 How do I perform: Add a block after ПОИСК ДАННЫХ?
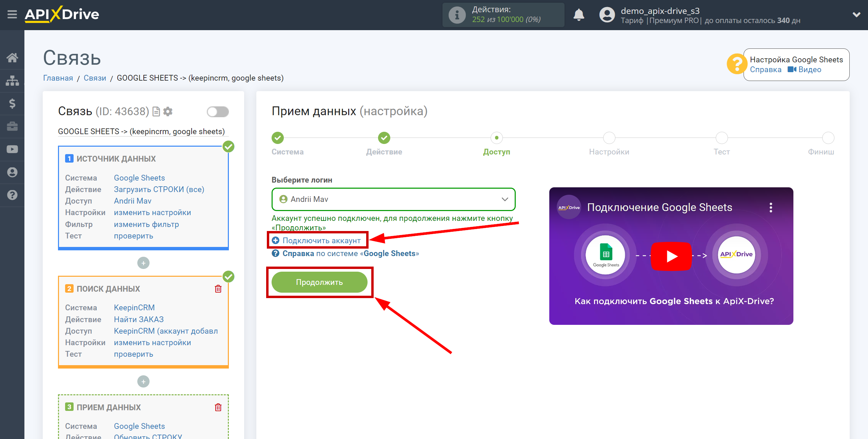[143, 382]
